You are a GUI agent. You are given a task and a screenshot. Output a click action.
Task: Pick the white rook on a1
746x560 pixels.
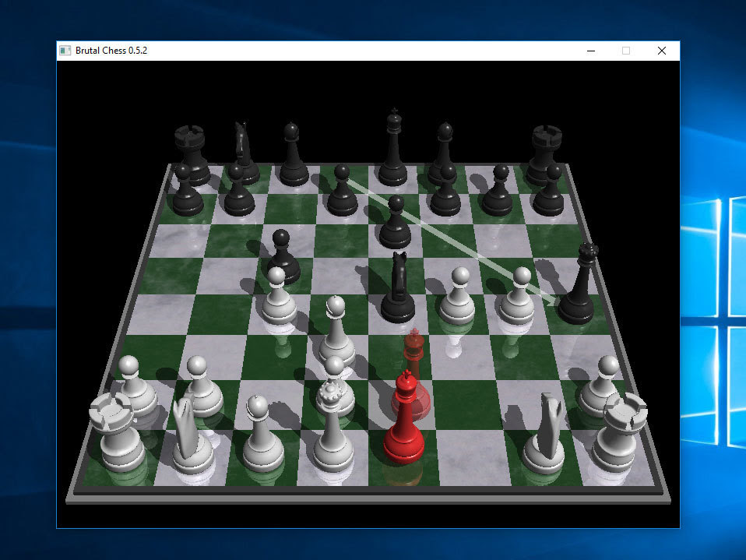116,433
